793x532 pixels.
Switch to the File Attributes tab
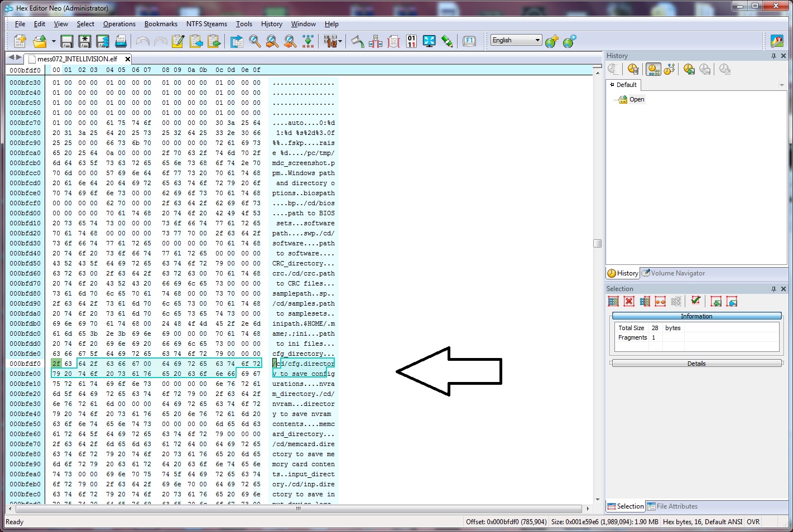[672, 506]
